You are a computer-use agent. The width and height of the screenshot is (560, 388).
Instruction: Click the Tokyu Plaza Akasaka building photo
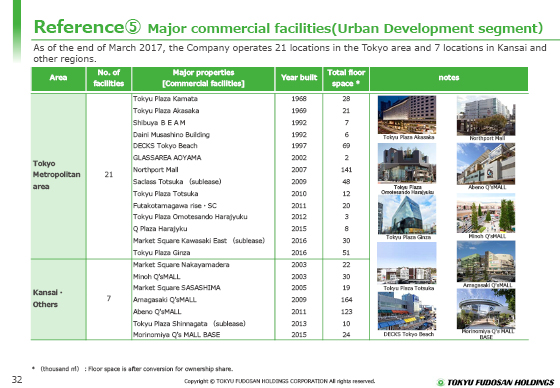407,115
